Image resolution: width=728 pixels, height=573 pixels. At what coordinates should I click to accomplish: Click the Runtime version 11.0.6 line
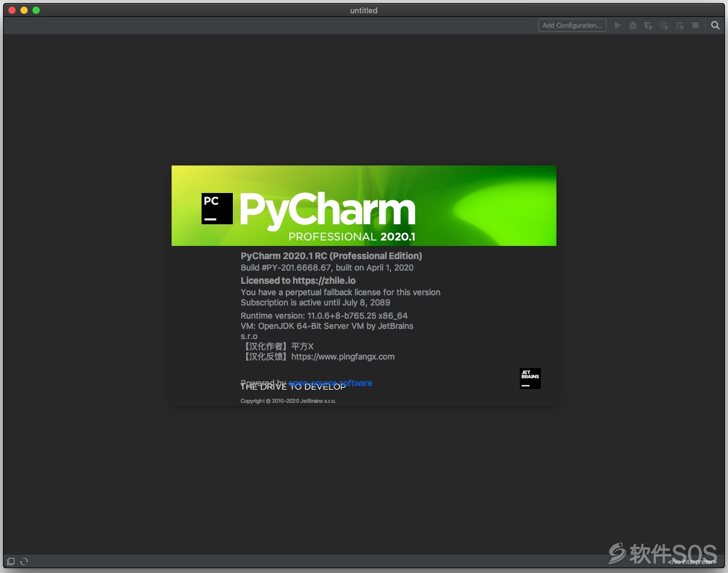tap(324, 316)
